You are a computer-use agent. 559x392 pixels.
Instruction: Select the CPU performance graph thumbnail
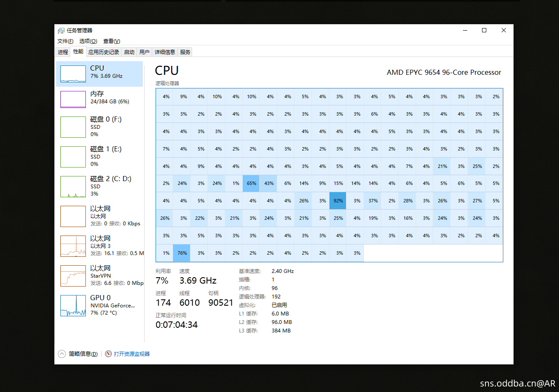(73, 74)
